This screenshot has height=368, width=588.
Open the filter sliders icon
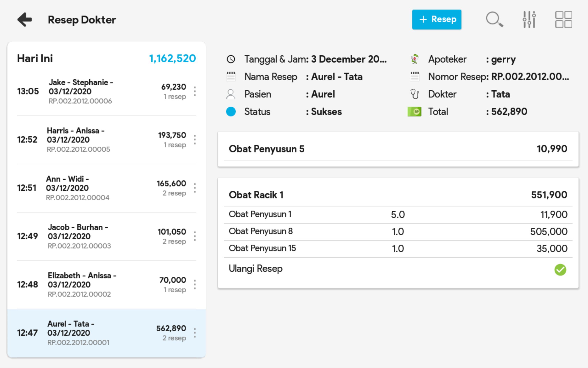pos(529,19)
